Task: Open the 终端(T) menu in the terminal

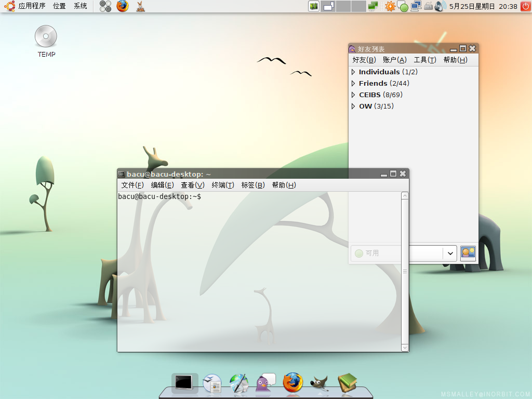Action: pos(222,185)
